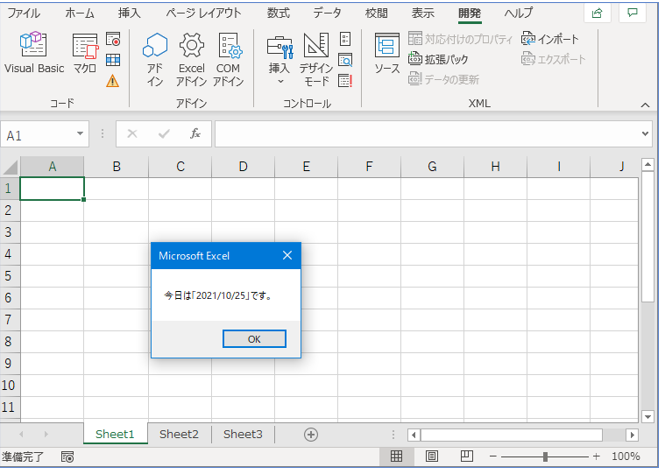
Task: Switch to the Home (ホーム) tab
Action: (79, 13)
